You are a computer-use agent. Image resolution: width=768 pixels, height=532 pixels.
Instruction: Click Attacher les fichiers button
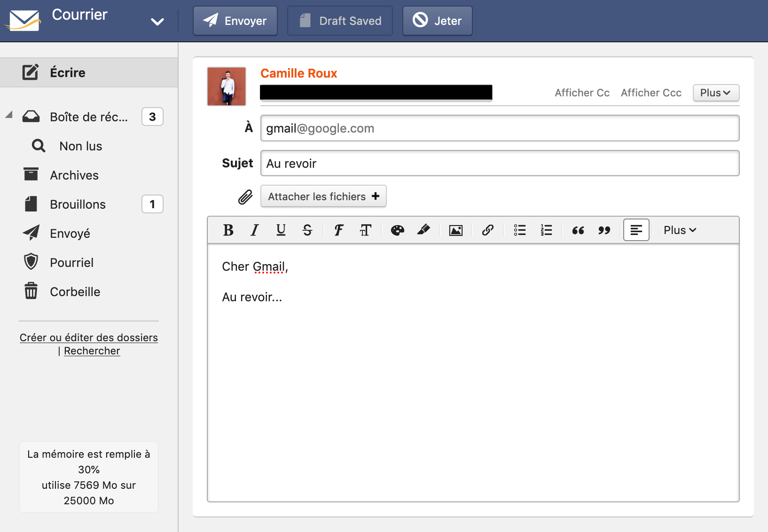[323, 196]
